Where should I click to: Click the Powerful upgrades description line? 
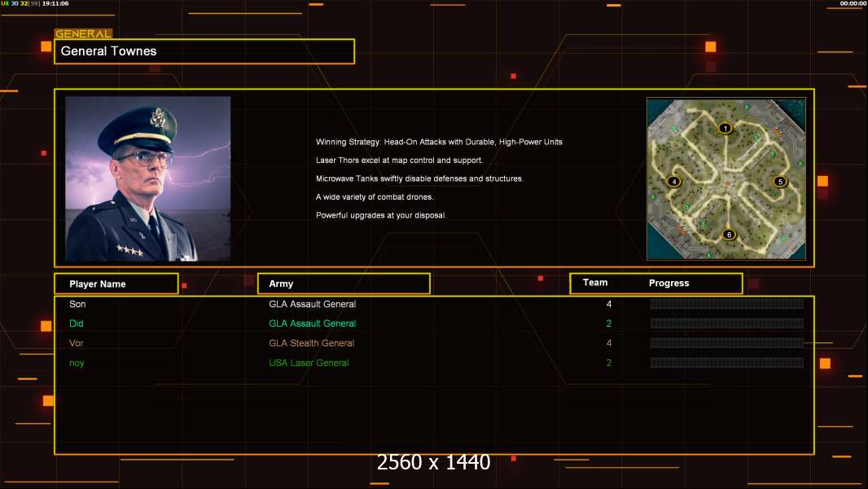pos(381,215)
